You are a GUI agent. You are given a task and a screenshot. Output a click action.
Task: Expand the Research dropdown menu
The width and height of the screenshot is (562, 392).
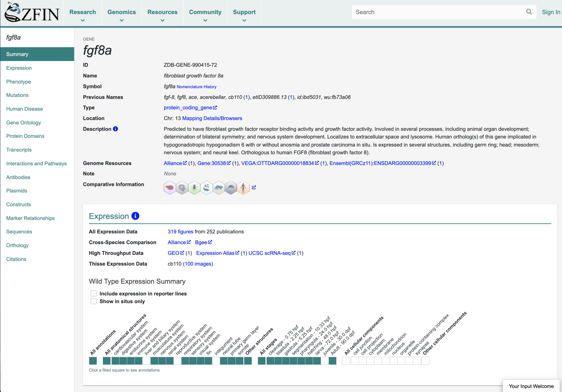pyautogui.click(x=83, y=12)
